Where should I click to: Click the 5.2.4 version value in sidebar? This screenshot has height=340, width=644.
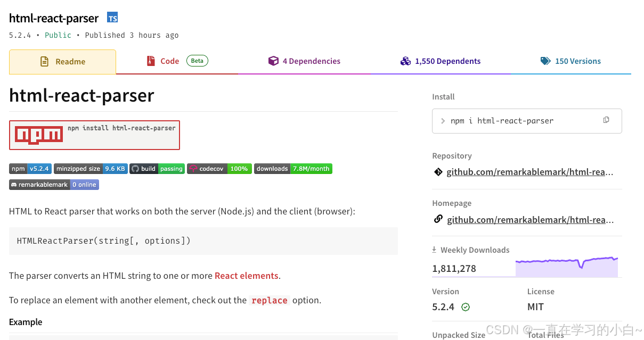[x=443, y=307]
